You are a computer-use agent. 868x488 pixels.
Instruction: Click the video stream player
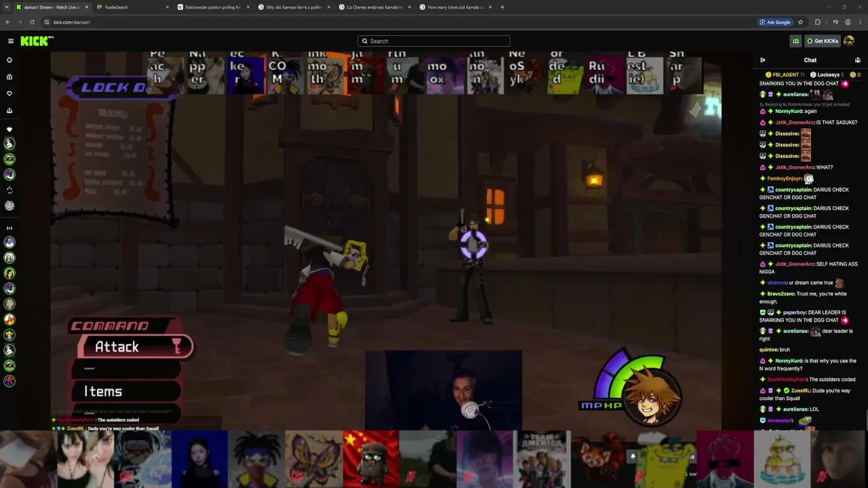click(x=386, y=241)
